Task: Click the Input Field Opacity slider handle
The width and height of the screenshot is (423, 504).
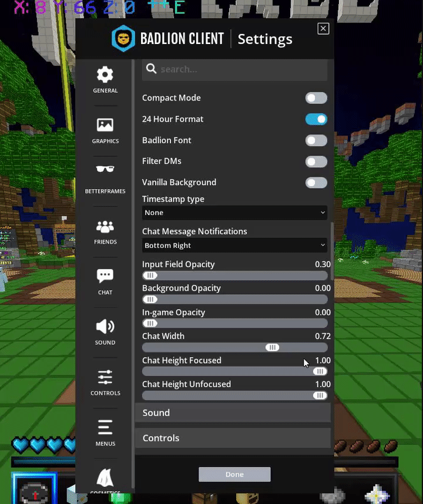Action: click(150, 275)
